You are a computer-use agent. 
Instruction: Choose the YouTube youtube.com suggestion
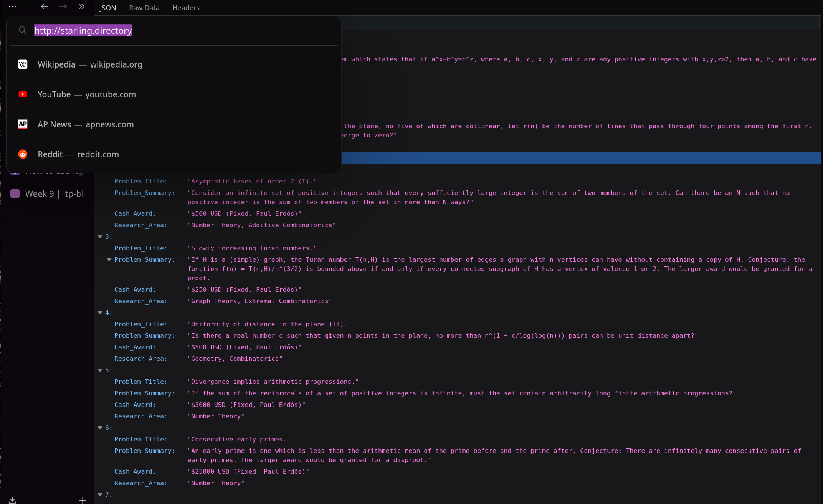87,94
